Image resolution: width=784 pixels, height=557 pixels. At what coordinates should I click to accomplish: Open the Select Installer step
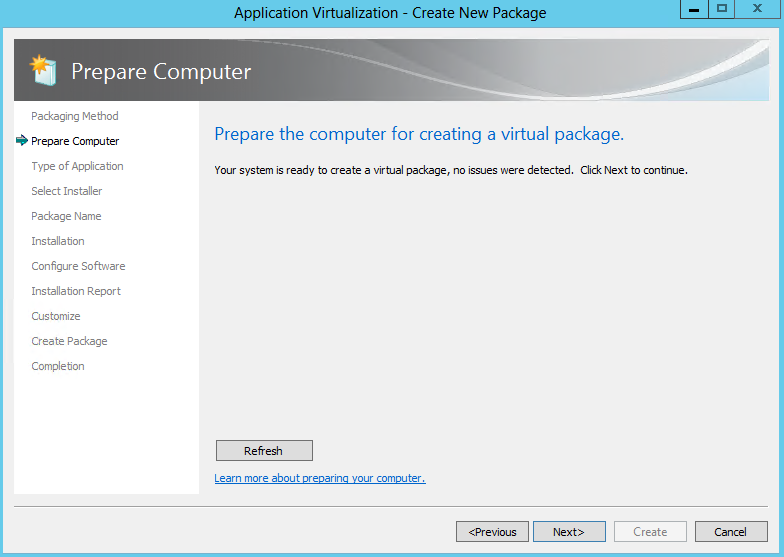pos(66,191)
